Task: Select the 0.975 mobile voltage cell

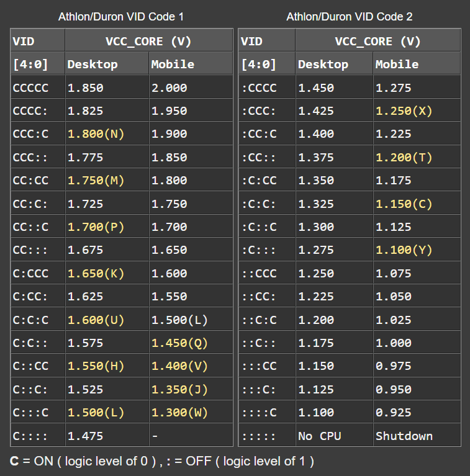Action: [417, 366]
